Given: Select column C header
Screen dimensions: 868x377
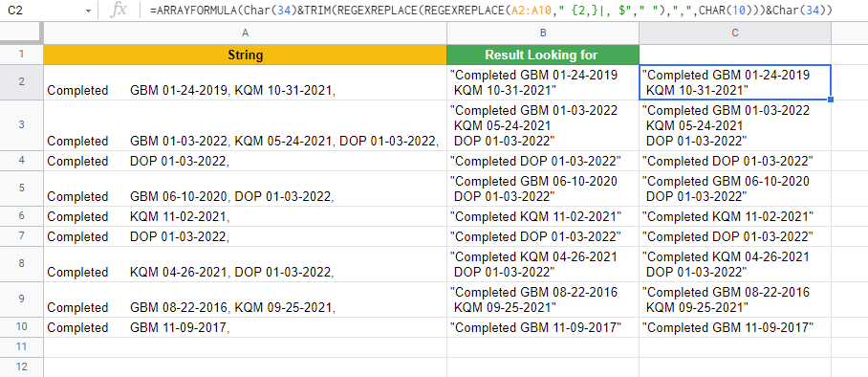Looking at the screenshot, I should tap(735, 33).
